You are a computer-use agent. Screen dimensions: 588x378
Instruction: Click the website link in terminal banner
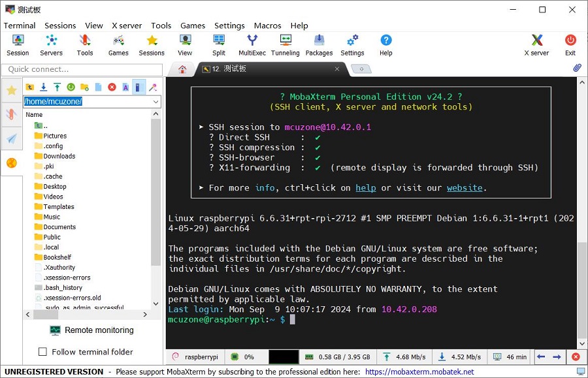click(465, 187)
